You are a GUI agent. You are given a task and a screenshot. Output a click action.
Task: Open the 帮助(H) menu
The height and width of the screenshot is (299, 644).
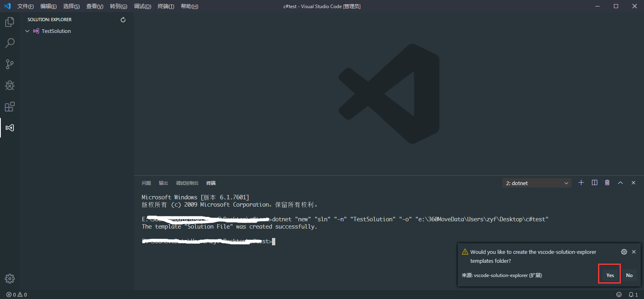click(189, 6)
